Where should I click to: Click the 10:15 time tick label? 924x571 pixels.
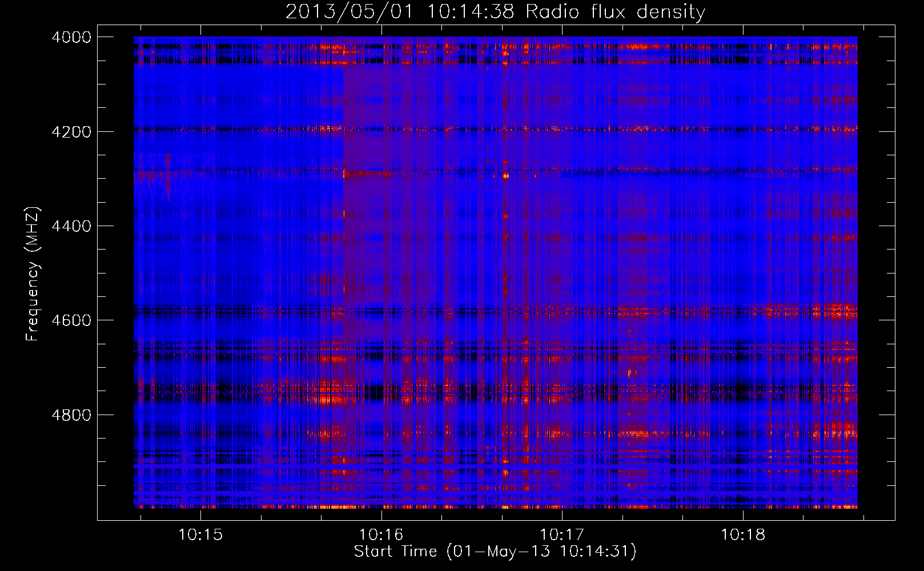click(x=200, y=534)
